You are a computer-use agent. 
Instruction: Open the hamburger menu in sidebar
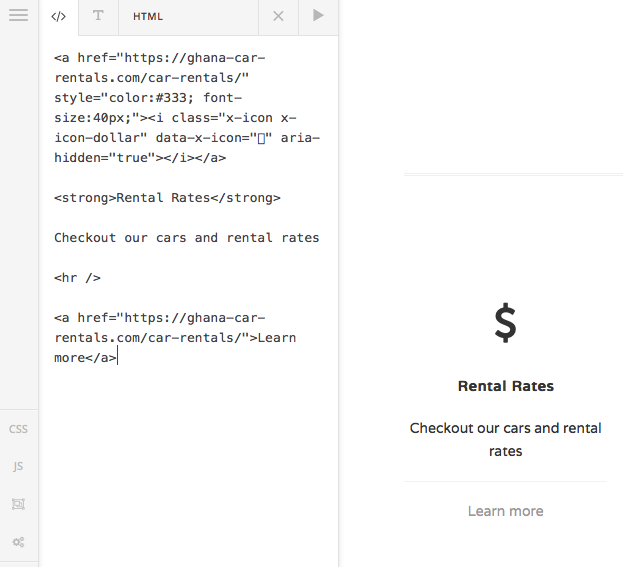[x=18, y=16]
